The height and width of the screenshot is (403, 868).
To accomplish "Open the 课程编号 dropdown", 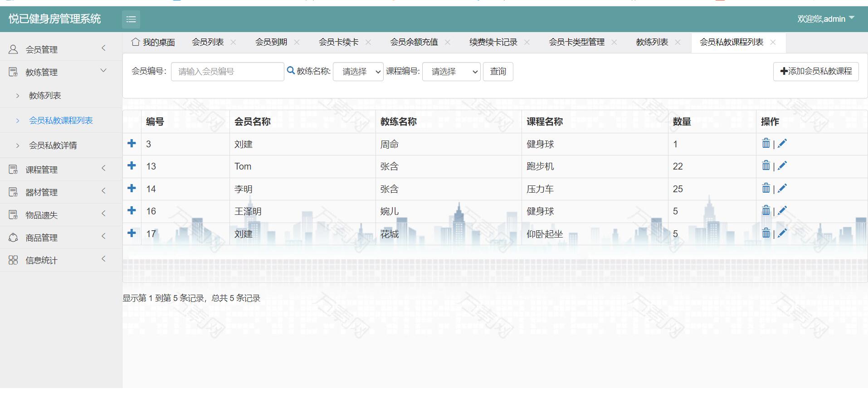I will (451, 72).
